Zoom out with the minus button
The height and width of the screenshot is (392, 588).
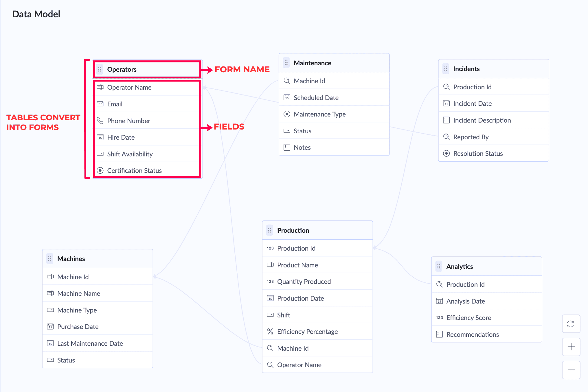[x=571, y=370]
